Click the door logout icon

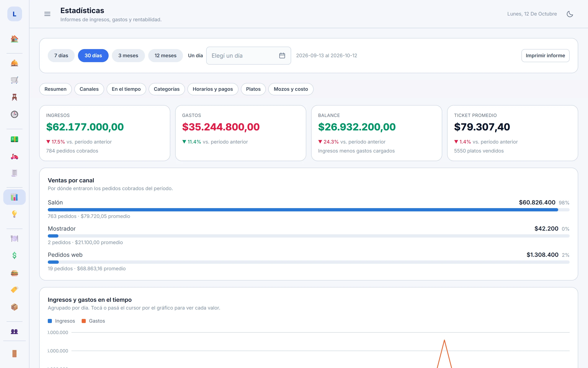pos(14,354)
